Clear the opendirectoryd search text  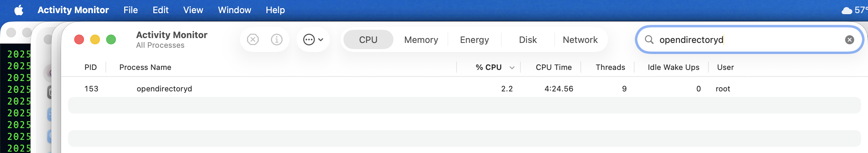850,40
